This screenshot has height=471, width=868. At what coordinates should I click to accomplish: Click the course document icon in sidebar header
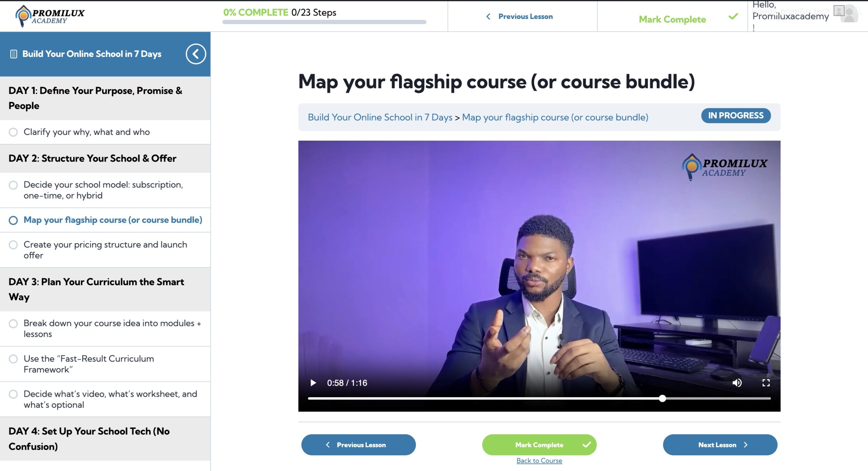click(14, 54)
